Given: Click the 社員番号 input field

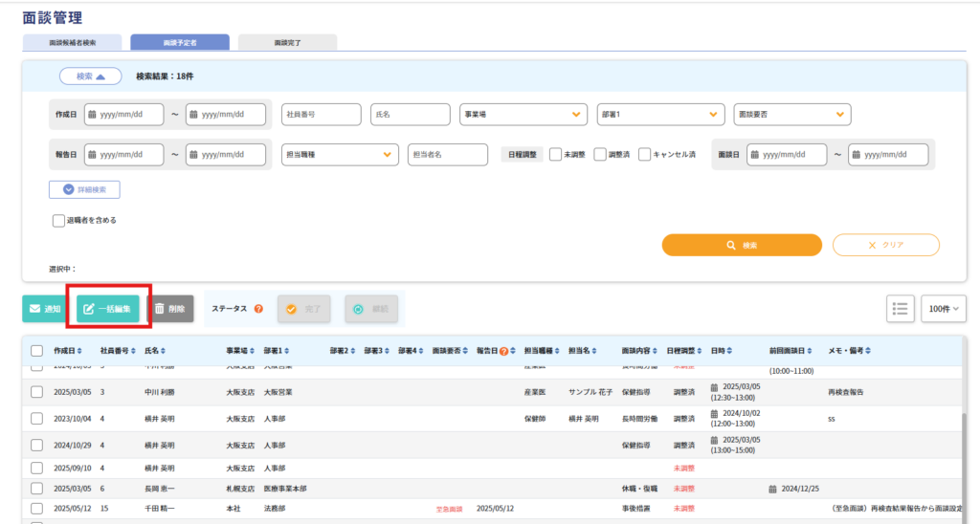Looking at the screenshot, I should coord(322,114).
